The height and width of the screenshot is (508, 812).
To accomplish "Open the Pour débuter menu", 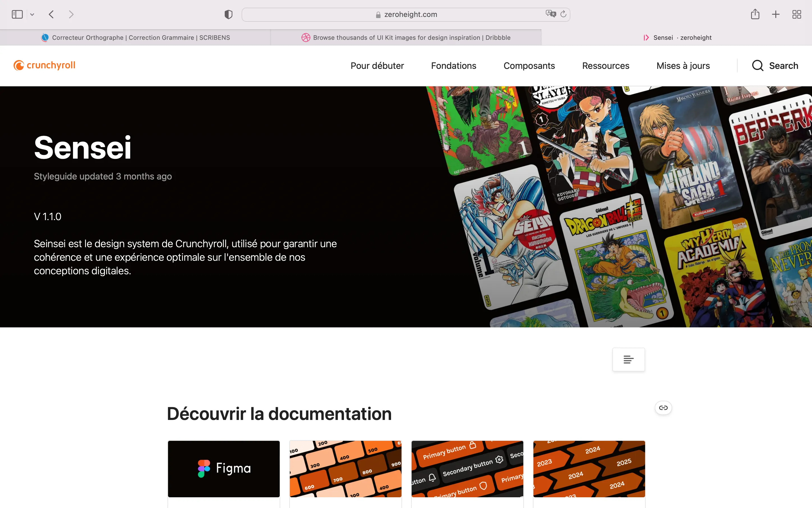I will 377,66.
